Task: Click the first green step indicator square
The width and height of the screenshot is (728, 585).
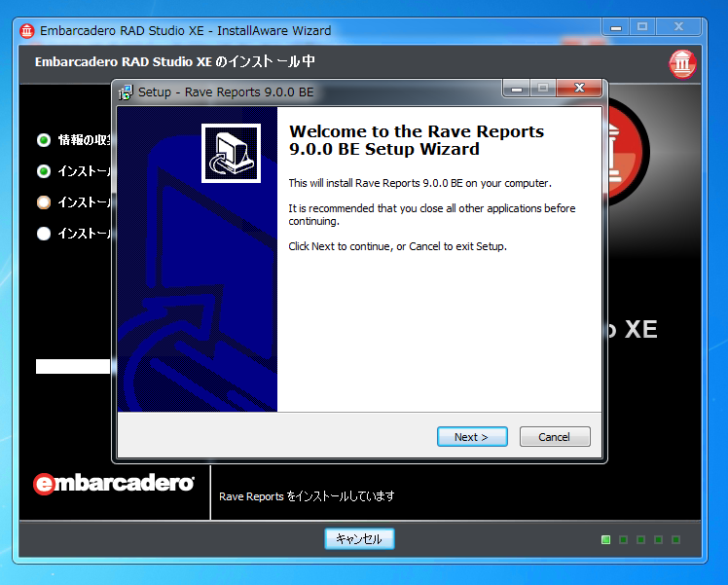Action: [606, 539]
